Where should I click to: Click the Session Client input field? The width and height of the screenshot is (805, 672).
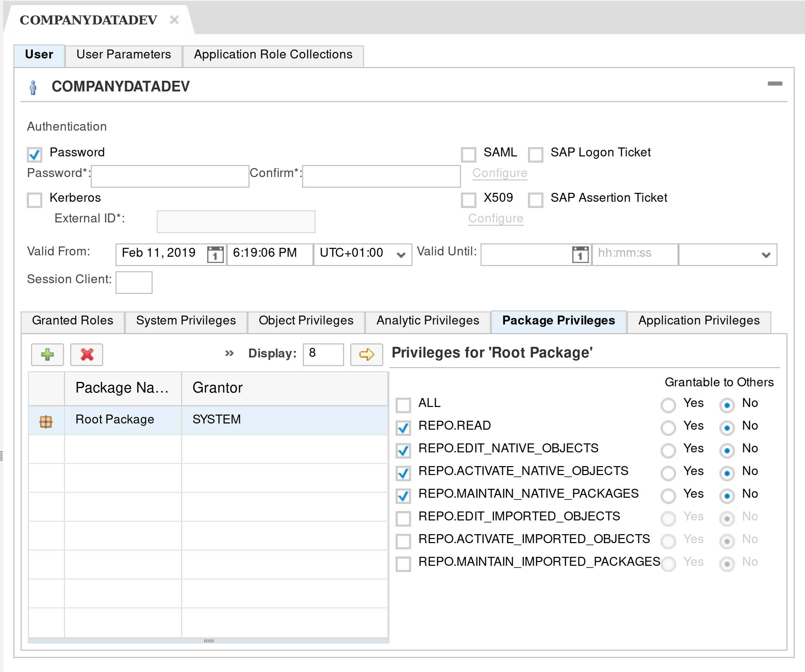[134, 282]
